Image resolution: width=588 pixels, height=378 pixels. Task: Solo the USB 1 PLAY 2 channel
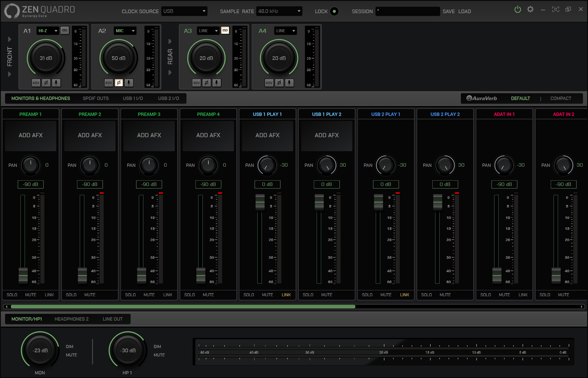[308, 295]
